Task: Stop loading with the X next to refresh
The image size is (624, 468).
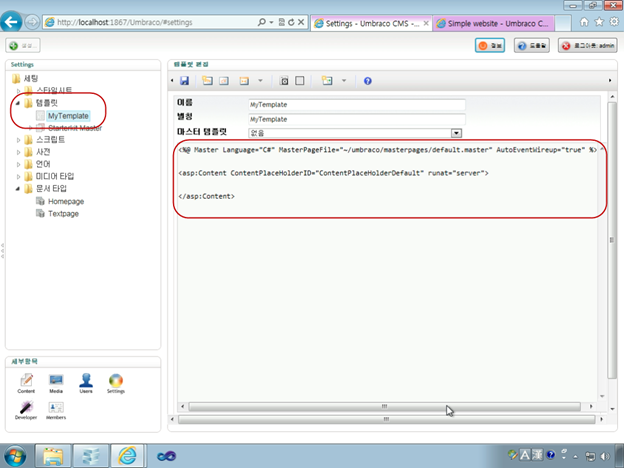Action: [301, 22]
